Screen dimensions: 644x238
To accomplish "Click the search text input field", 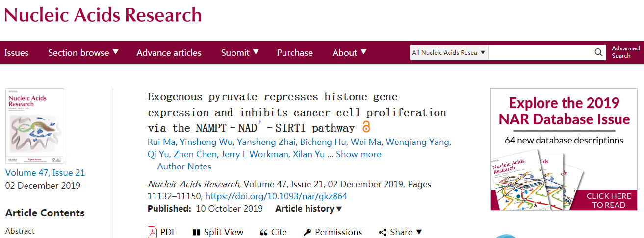I will point(541,52).
